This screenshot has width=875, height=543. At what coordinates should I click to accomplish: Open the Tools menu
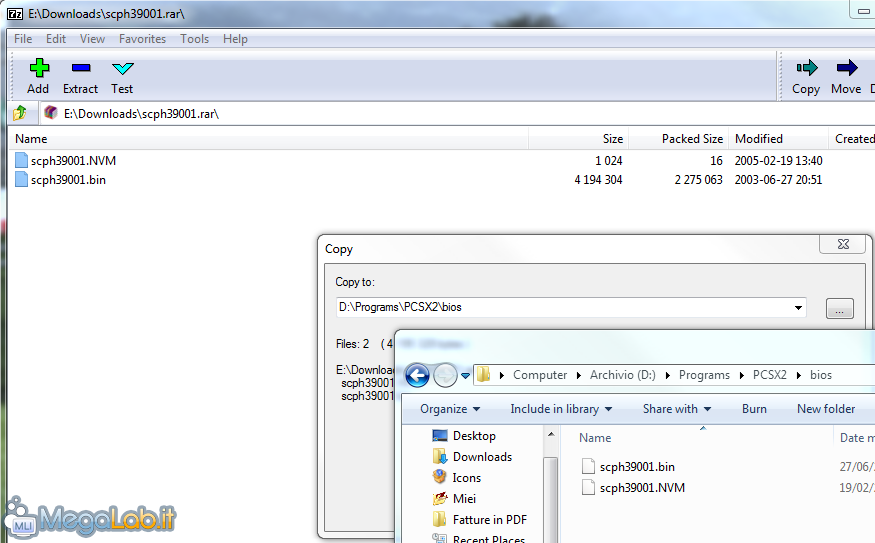tap(194, 39)
